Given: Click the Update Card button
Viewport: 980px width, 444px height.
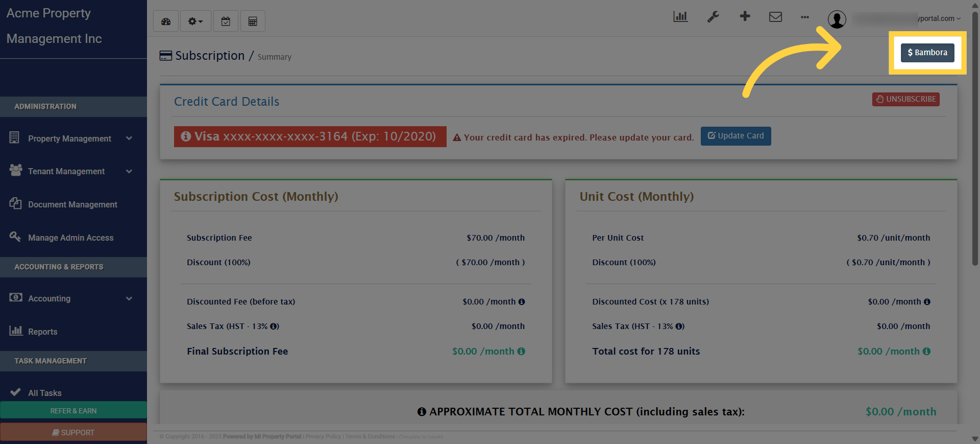Looking at the screenshot, I should click(x=736, y=136).
